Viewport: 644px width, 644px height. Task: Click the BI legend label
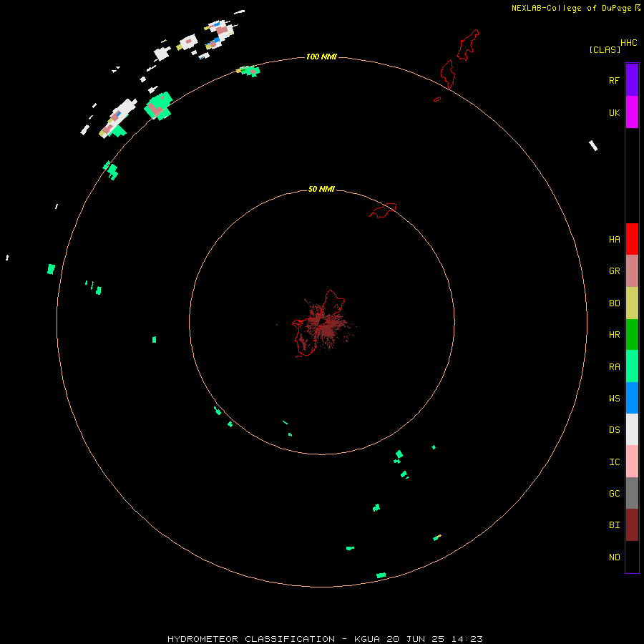click(614, 525)
